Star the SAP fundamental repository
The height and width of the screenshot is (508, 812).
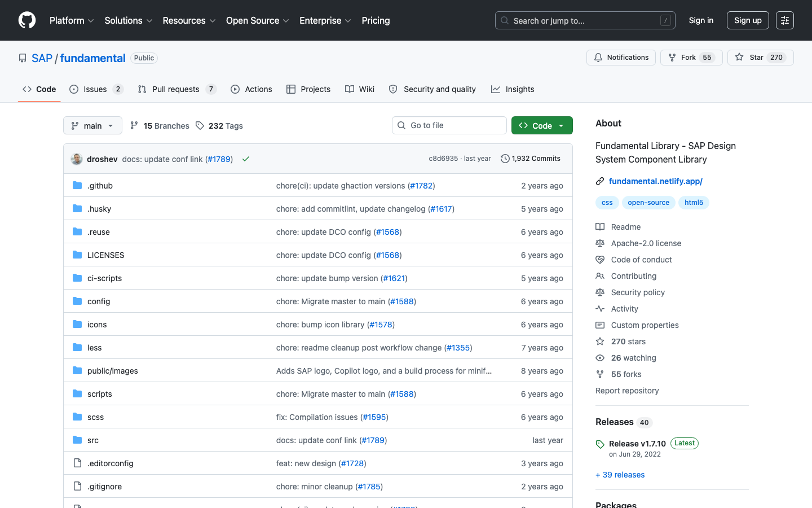coord(760,58)
